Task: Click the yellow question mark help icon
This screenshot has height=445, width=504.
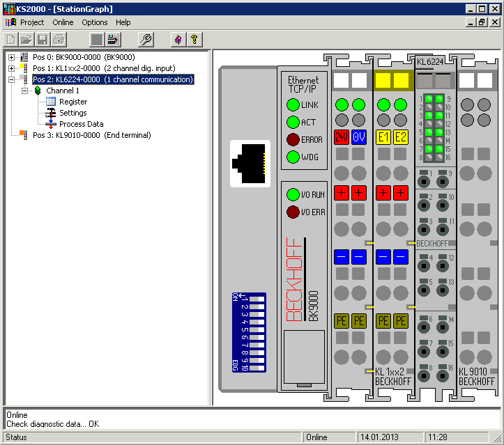Action: [194, 40]
